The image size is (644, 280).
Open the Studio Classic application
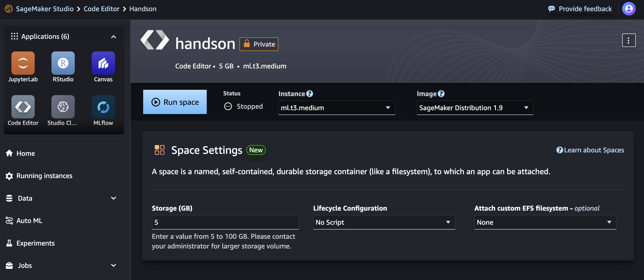[x=63, y=106]
